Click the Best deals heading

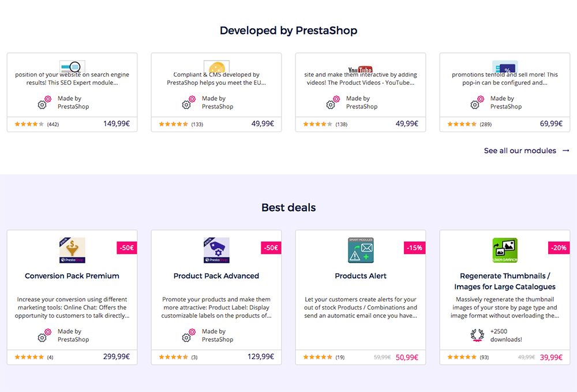(x=288, y=208)
